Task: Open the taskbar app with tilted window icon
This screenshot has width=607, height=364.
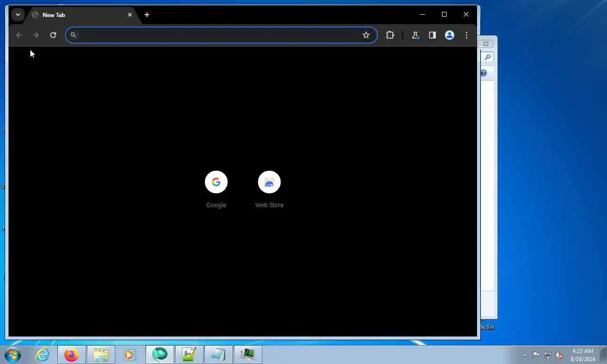Action: [x=219, y=355]
